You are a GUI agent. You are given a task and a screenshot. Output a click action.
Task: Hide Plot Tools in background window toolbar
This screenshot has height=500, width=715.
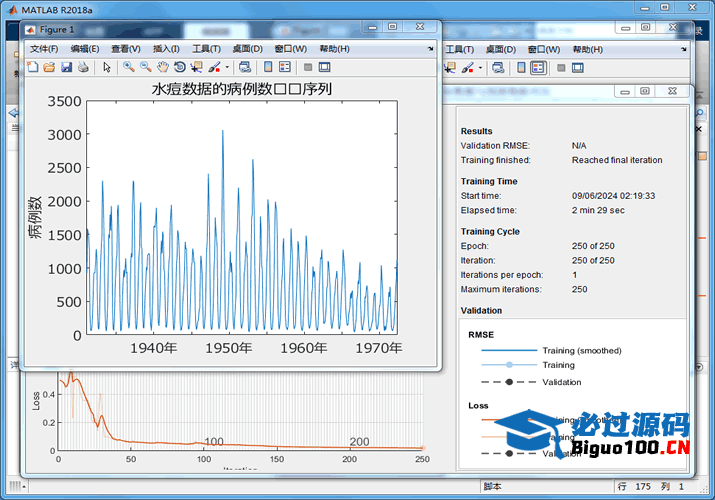click(x=561, y=68)
